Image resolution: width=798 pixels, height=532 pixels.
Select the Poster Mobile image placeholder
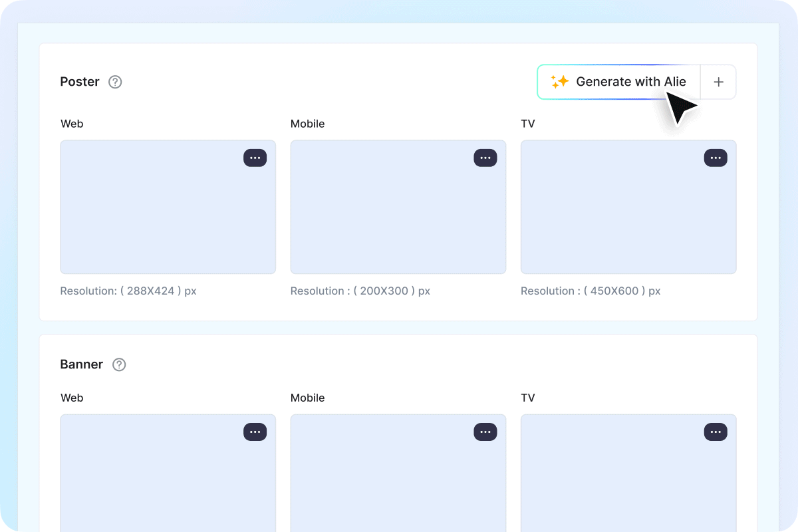398,213
